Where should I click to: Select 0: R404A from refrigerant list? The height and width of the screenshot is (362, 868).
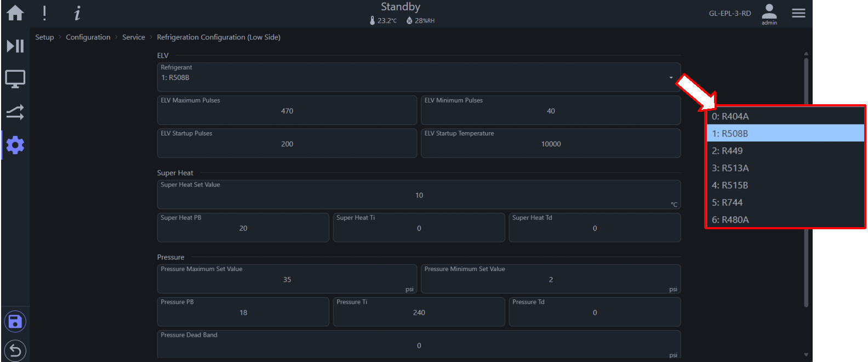click(785, 116)
